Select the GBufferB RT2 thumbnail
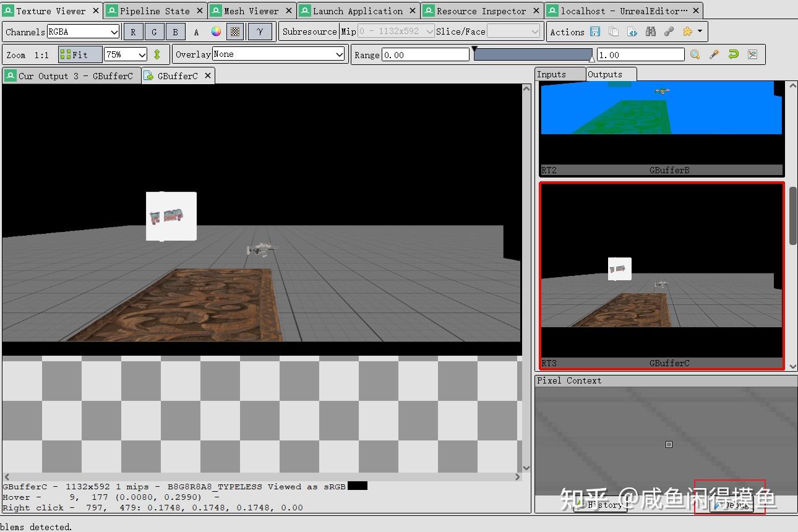Image resolution: width=798 pixels, height=532 pixels. 662,128
